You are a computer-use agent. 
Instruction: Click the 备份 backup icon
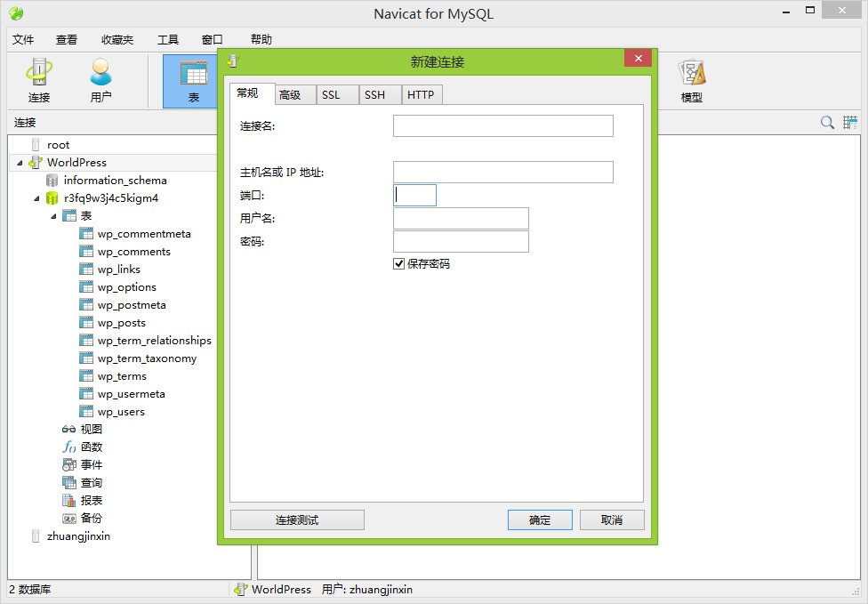coord(69,519)
